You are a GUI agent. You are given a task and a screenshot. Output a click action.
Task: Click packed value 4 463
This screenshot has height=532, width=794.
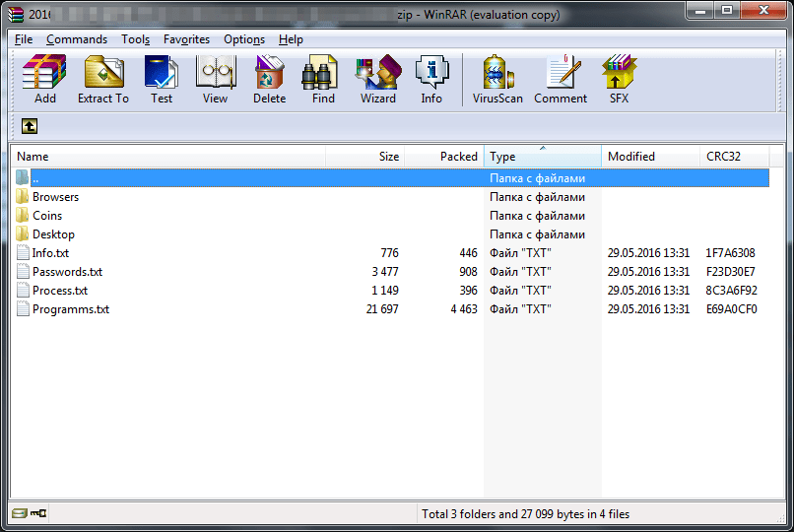pyautogui.click(x=464, y=309)
